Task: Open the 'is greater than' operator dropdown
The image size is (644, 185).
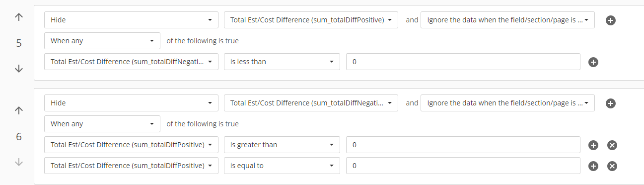Action: [x=282, y=145]
